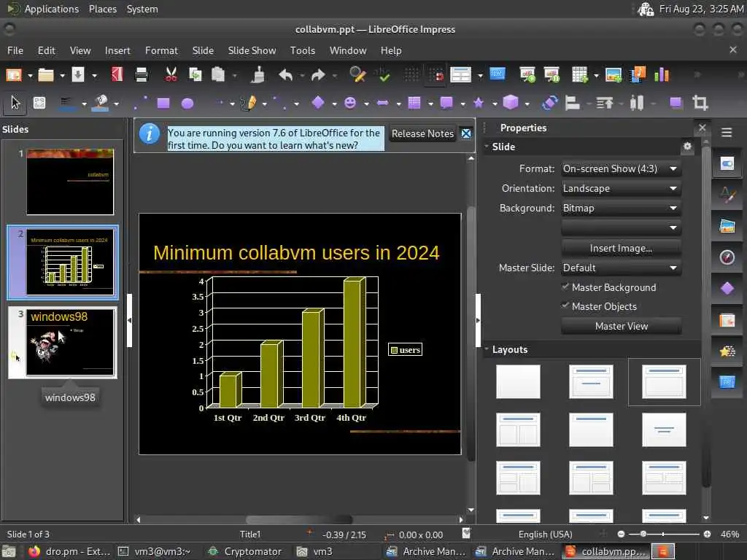The height and width of the screenshot is (560, 747).
Task: Open Slide section more options gear
Action: pos(687,146)
